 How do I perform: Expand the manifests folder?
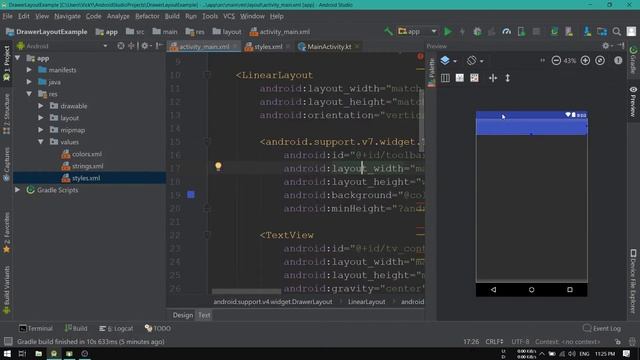[29, 70]
